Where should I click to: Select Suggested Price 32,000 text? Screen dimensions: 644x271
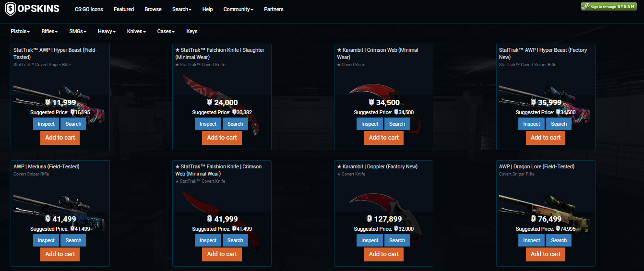point(383,229)
